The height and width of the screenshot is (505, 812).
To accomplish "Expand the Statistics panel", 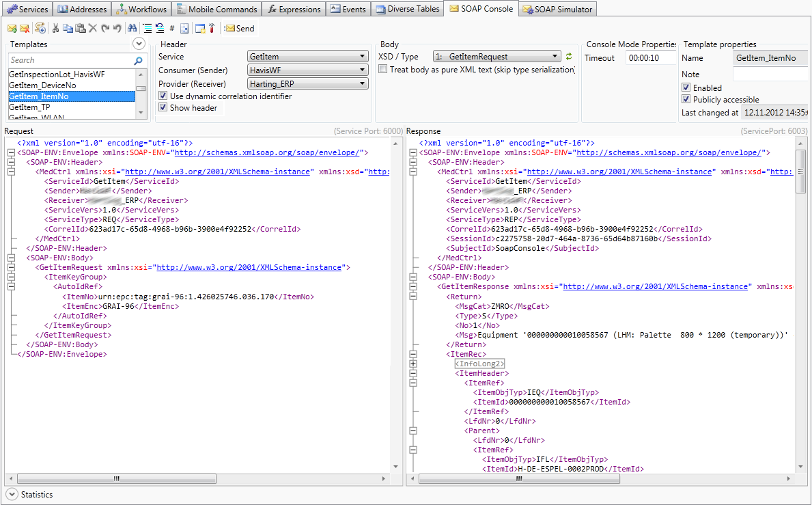I will (11, 494).
